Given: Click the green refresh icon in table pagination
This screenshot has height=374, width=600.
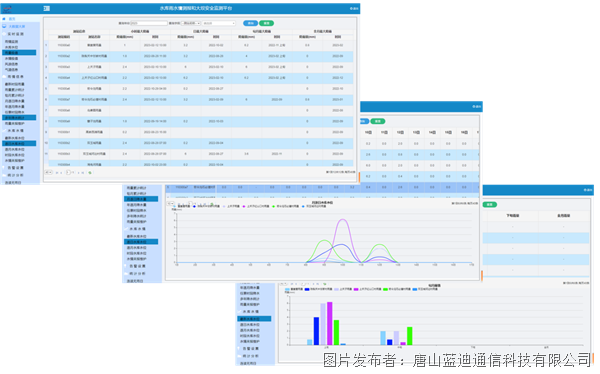Looking at the screenshot, I should tap(90, 173).
